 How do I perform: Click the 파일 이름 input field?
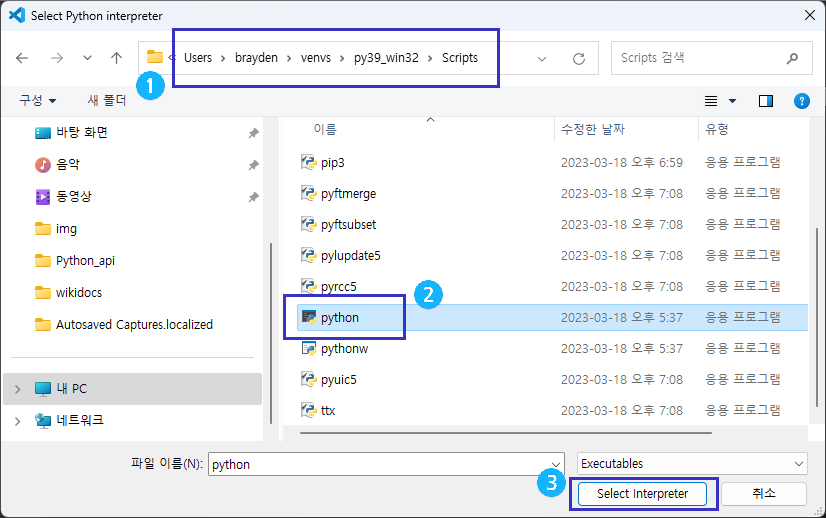tap(385, 464)
